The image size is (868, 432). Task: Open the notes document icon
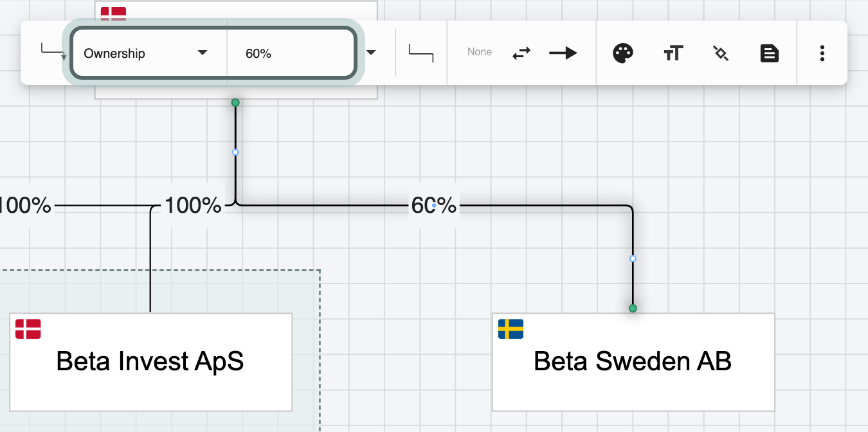point(770,53)
